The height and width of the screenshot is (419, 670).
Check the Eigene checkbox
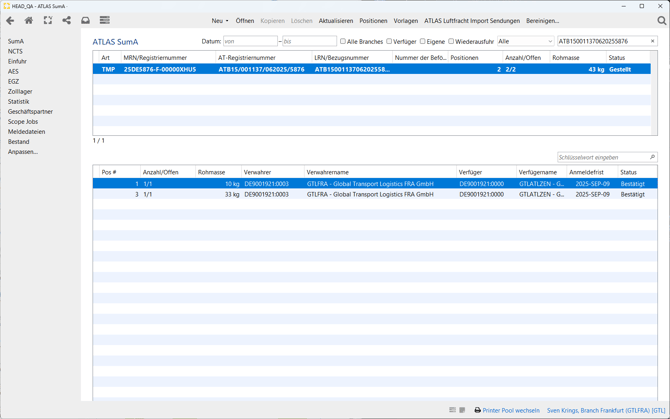(x=423, y=41)
